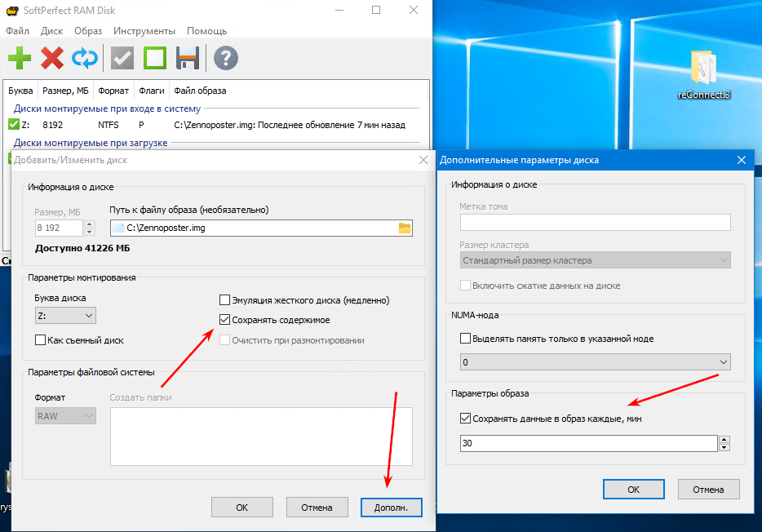Click inside the Создать папки text area
Screen dimensions: 762x532
(261, 437)
